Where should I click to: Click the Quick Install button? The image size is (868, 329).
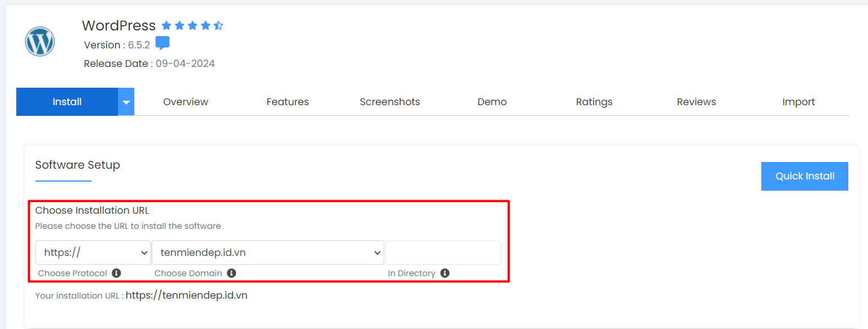pos(805,176)
